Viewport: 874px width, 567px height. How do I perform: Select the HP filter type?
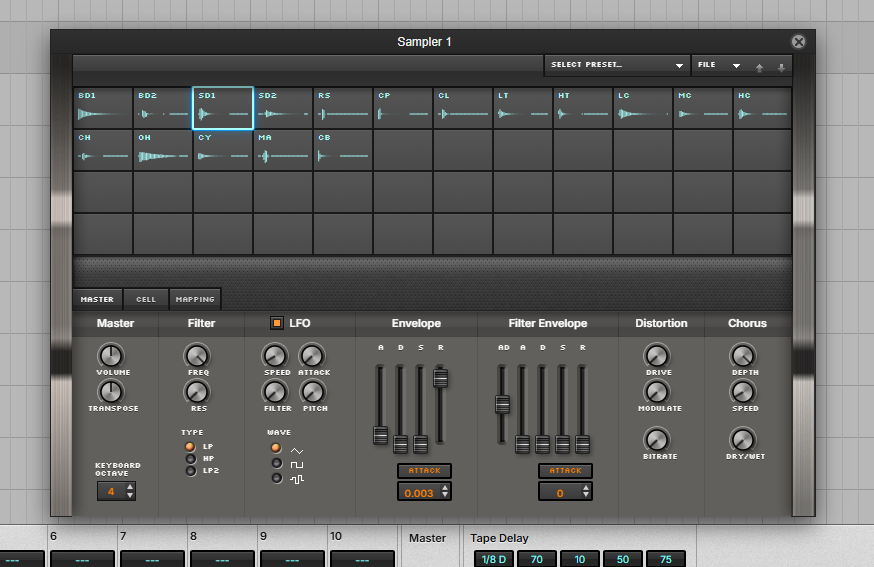pos(191,459)
